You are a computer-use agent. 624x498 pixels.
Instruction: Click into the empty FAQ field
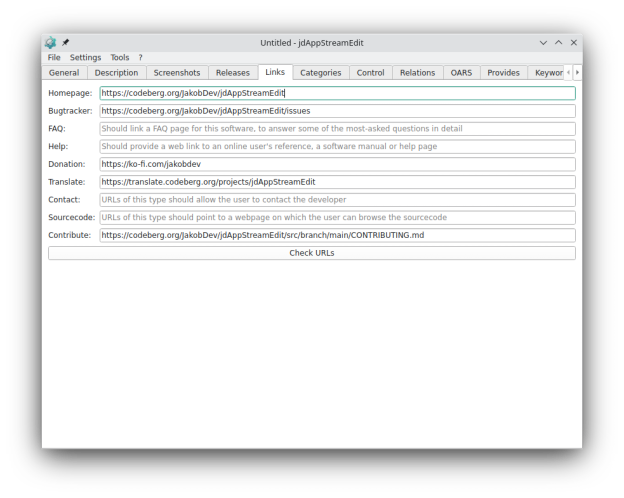point(337,129)
